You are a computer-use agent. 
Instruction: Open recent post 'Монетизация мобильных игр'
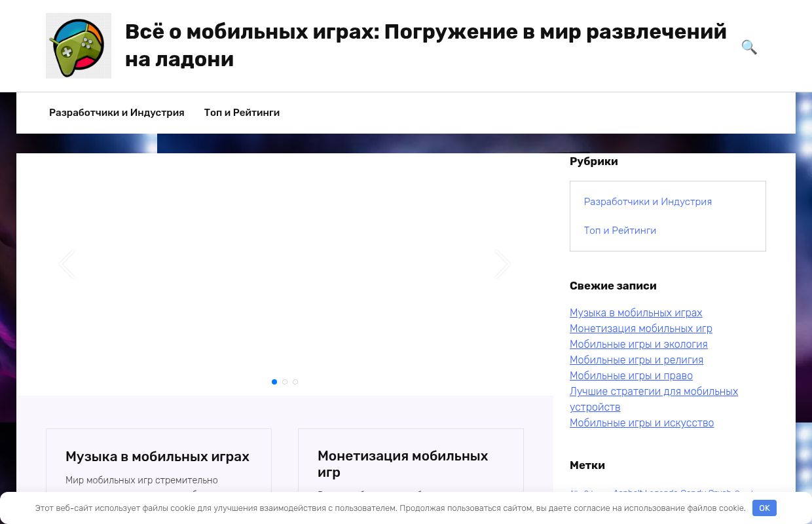640,328
